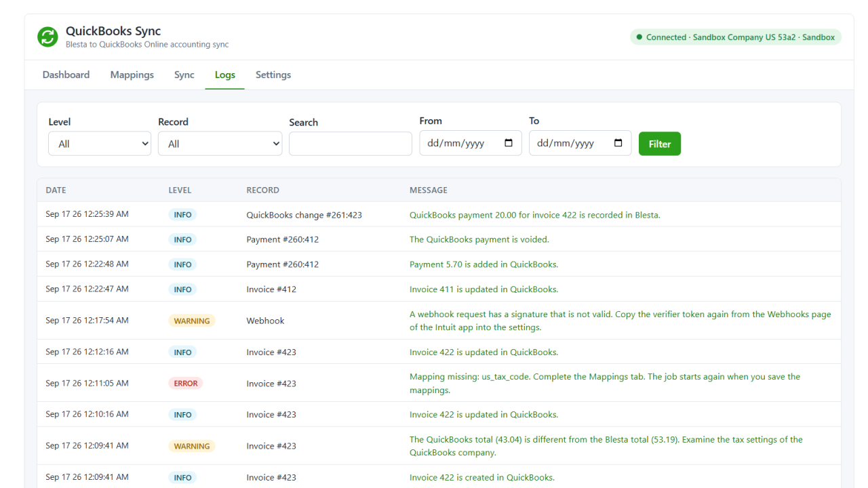Select Payment #260:412 in the 12:25:07 AM row
This screenshot has width=868, height=488.
click(283, 239)
